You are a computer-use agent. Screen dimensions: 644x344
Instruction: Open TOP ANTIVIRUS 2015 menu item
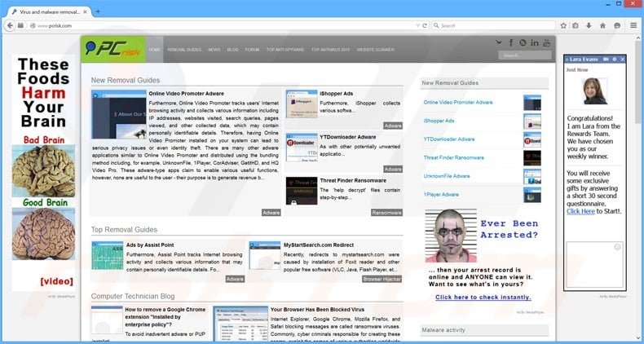coord(330,50)
